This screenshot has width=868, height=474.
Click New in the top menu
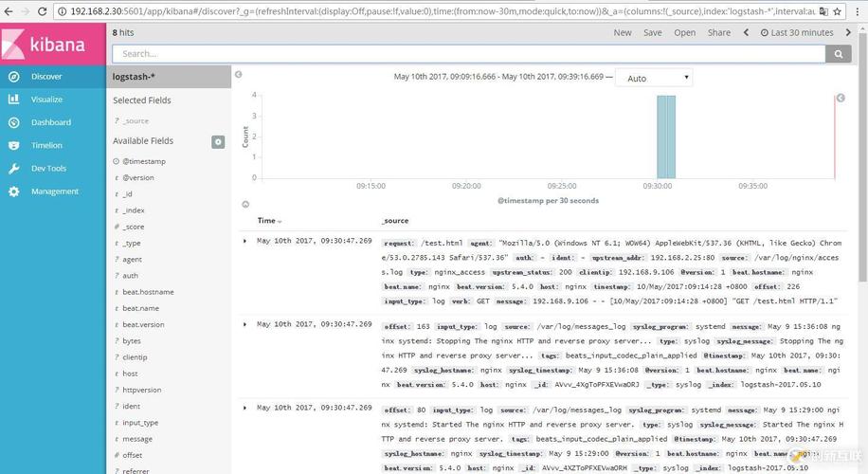pos(622,32)
